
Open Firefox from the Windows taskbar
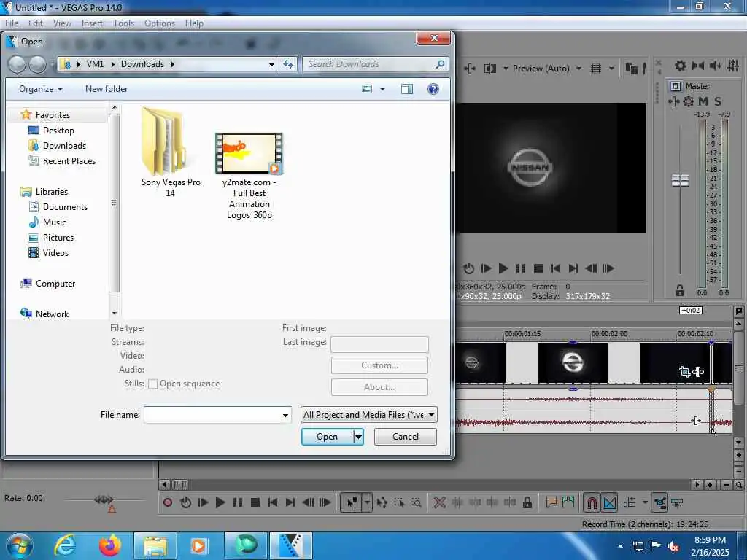pyautogui.click(x=110, y=545)
